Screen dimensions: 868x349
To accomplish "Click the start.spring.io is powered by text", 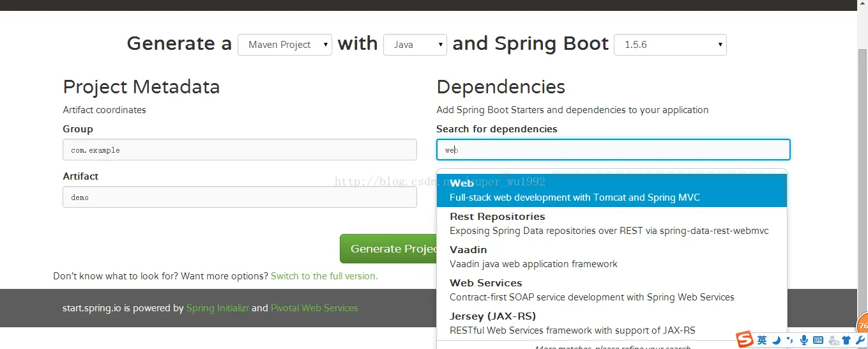I will pyautogui.click(x=123, y=308).
